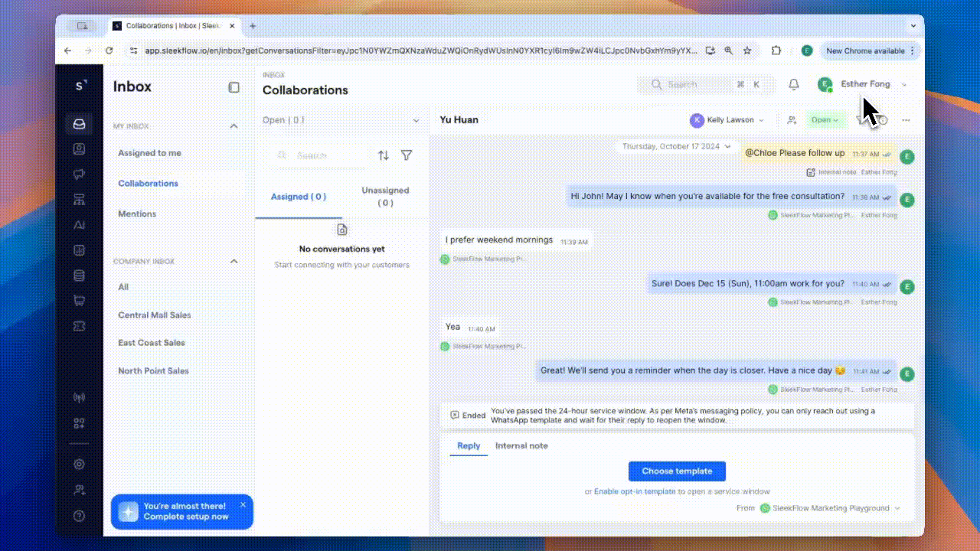This screenshot has width=980, height=551.
Task: Click the sort conversations arrows icon
Action: (384, 155)
